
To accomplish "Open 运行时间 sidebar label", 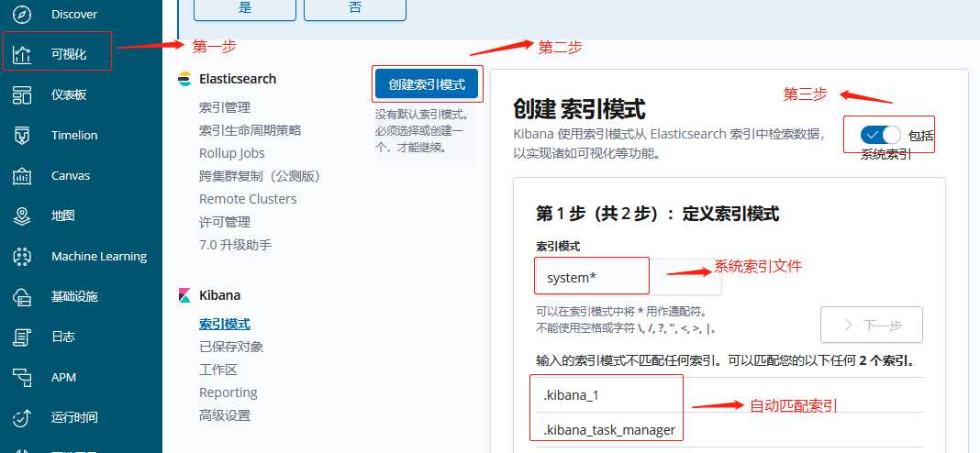I will click(x=74, y=417).
